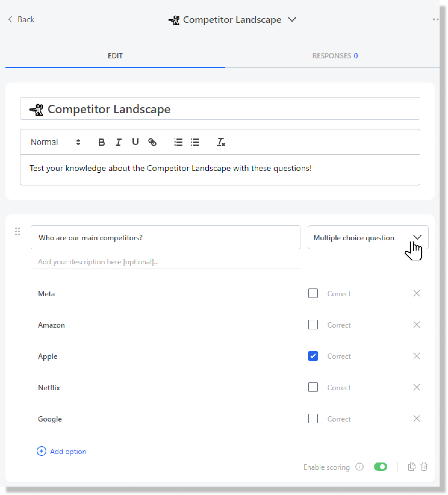Select the Amazon option text
Viewport: 448px width, 495px height.
(51, 325)
